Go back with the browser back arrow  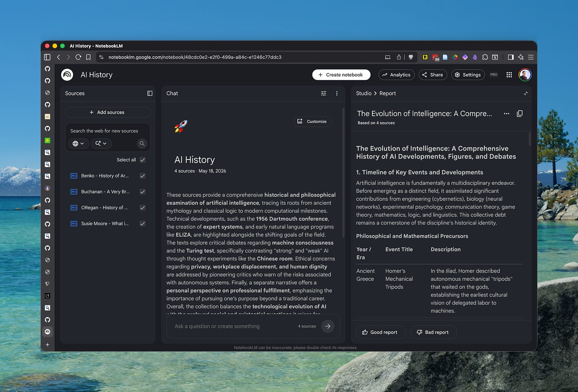[59, 57]
